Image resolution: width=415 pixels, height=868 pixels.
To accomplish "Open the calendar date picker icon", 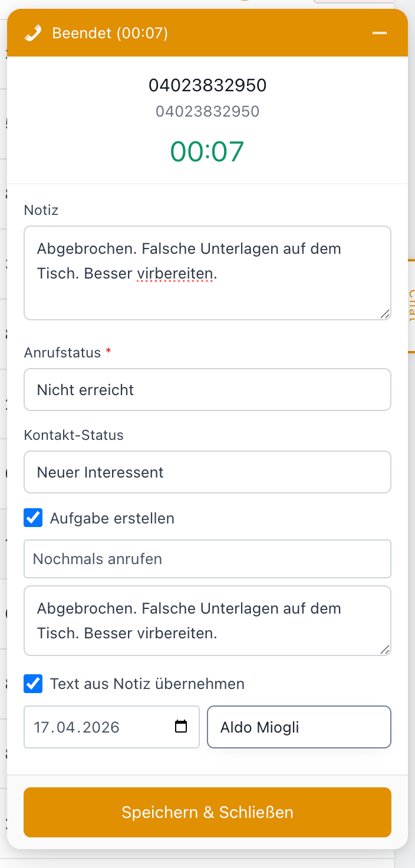I will click(180, 727).
